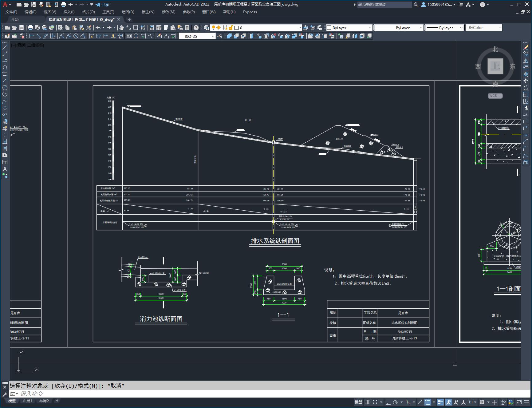532x408 pixels.
Task: Click the 上 top face of ViewCube
Action: 495,66
